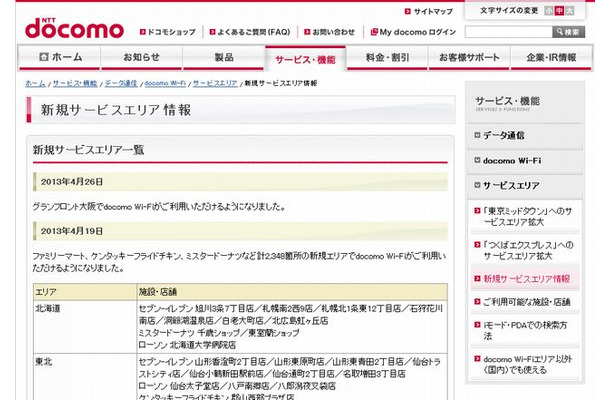610x400 pixels.
Task: Open the 東京ミッドタウン area expansion link
Action: coord(528,217)
